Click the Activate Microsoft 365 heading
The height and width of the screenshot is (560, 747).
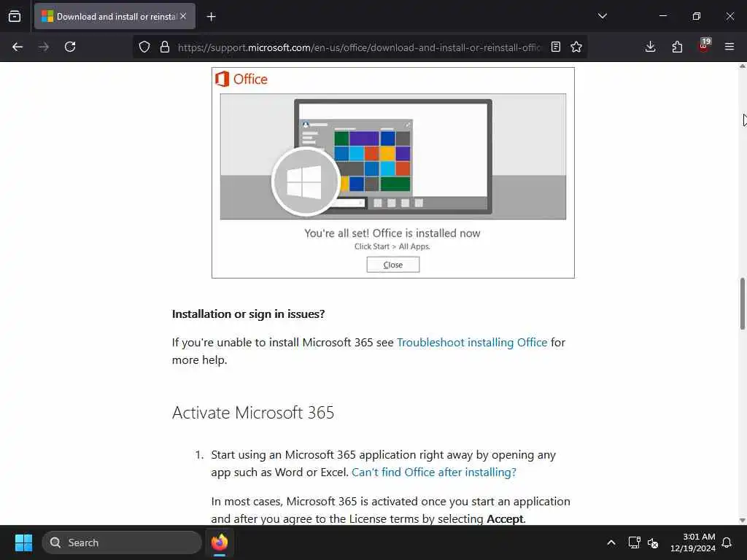click(253, 413)
